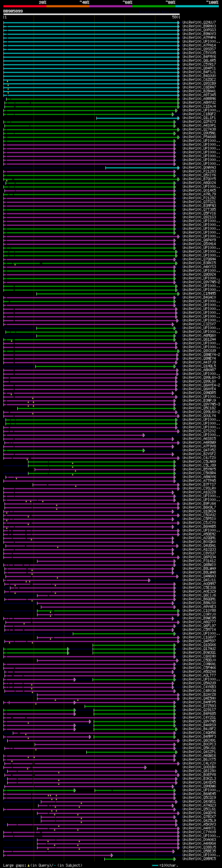Open hit UniRef100_B9RH03
Screen dimensions: 222x868
pos(199,26)
